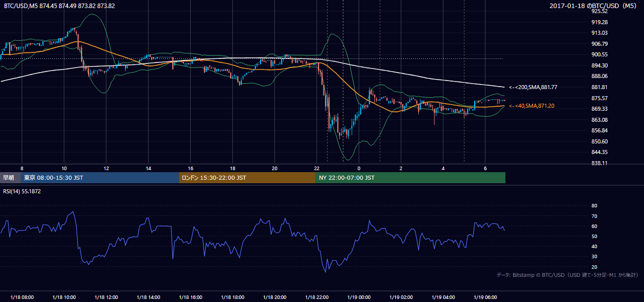Click the Bitstamp data source note
The height and width of the screenshot is (302, 644).
[567, 275]
